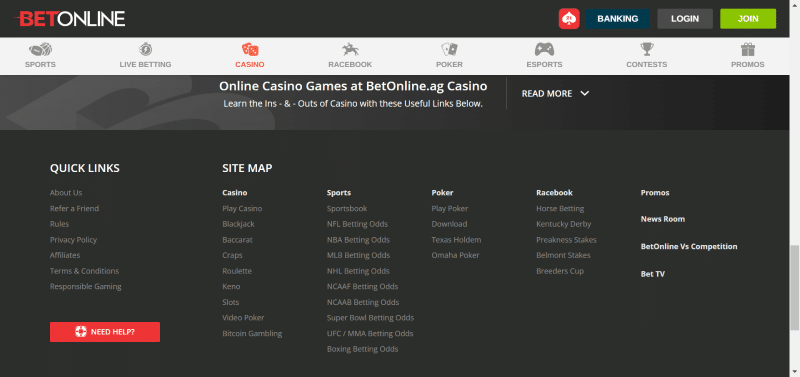Open the Esports nav label
The height and width of the screenshot is (377, 800).
click(x=544, y=64)
